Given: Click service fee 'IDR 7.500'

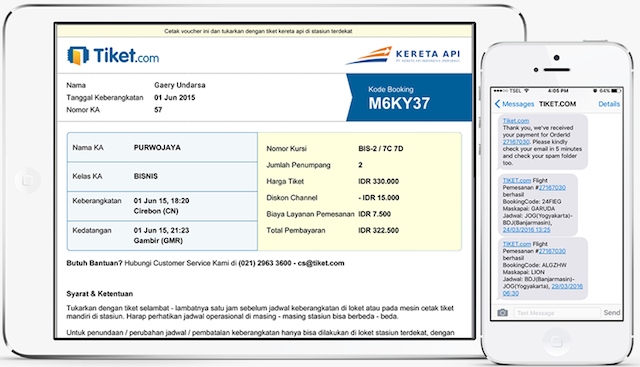Looking at the screenshot, I should (x=374, y=214).
